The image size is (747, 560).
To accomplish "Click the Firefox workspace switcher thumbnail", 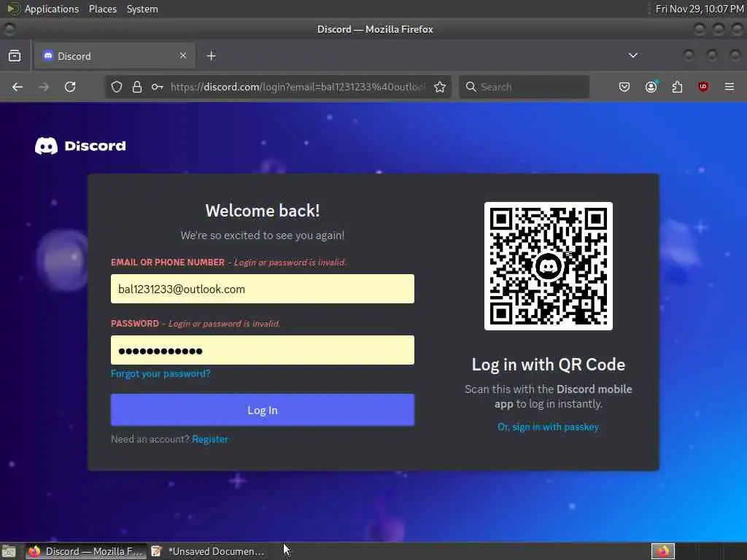I will click(663, 551).
